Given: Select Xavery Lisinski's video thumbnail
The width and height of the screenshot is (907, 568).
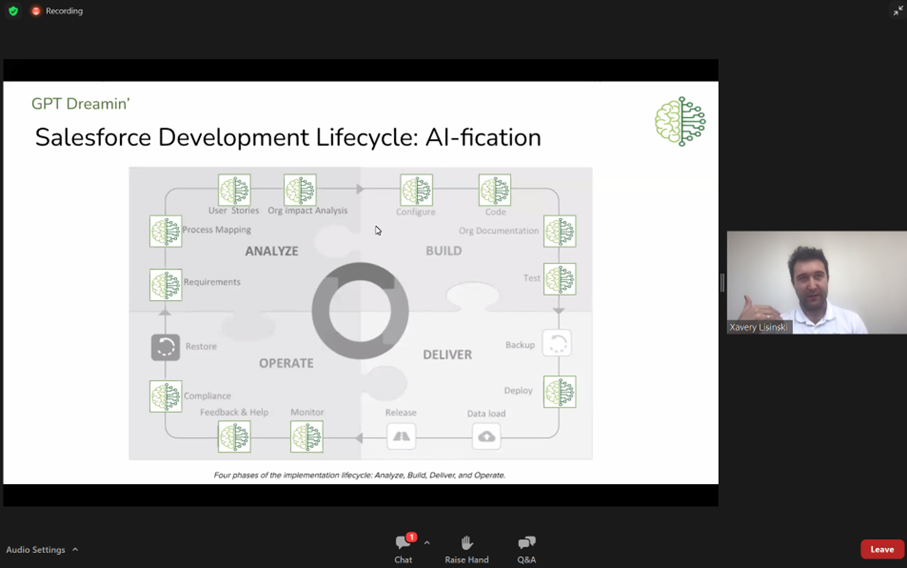Looking at the screenshot, I should coord(816,282).
